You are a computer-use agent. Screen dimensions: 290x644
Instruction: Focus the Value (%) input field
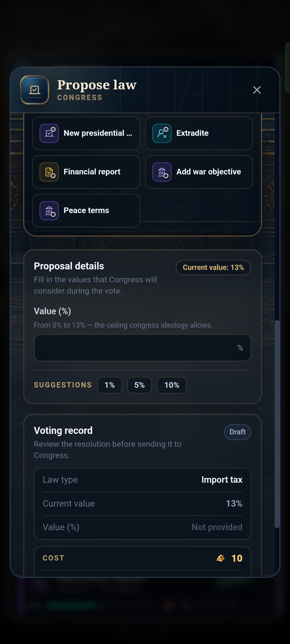pos(143,348)
